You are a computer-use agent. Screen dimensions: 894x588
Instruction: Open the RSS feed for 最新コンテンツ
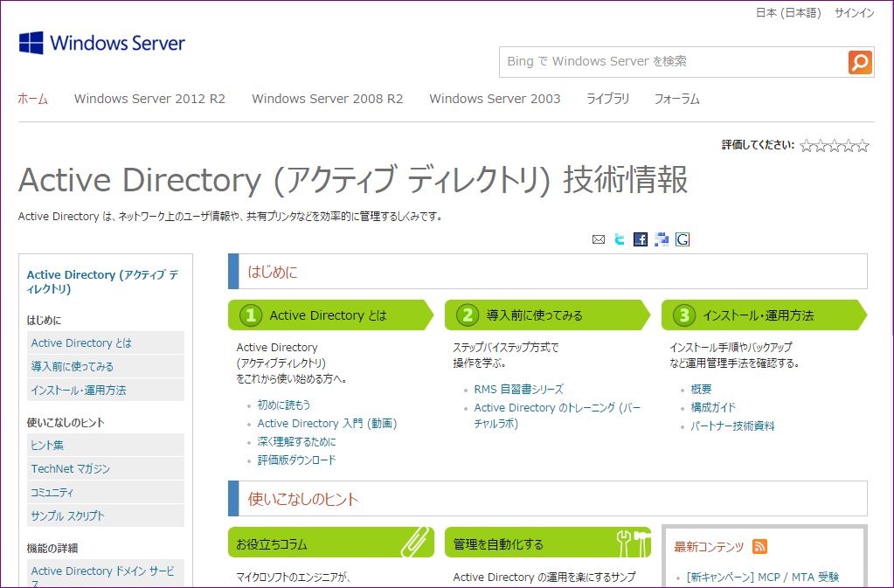click(x=759, y=546)
